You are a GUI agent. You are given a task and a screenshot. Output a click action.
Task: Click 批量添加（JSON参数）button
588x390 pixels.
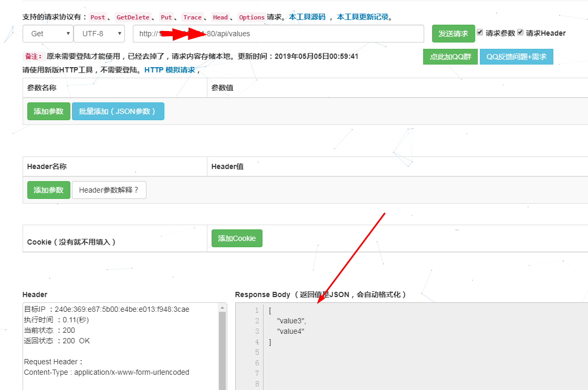118,111
